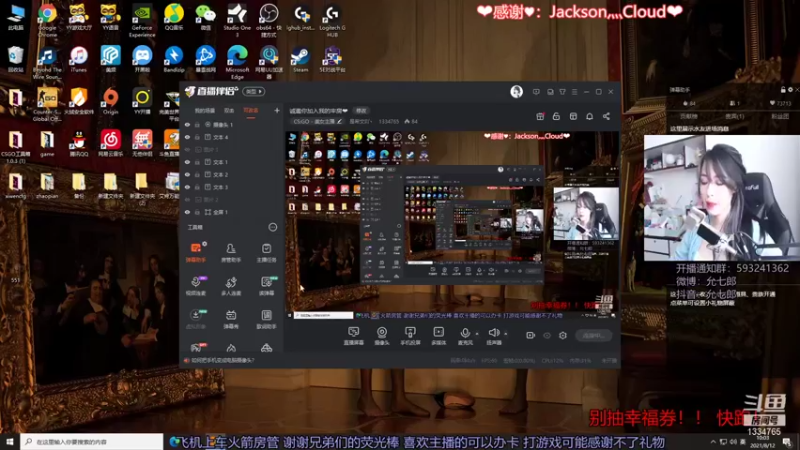
Task: Add a 多媒体 multimedia source
Action: [x=438, y=336]
